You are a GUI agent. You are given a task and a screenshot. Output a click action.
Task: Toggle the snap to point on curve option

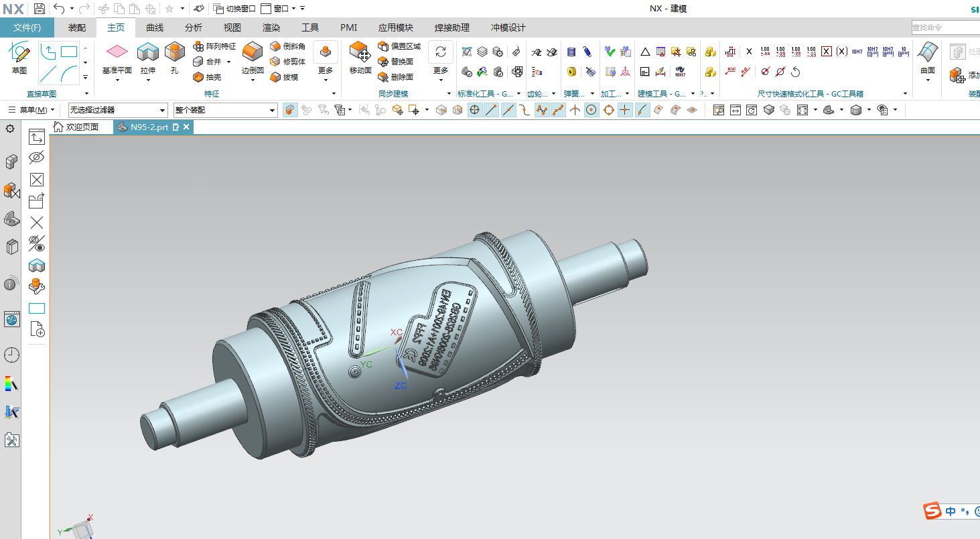(x=642, y=110)
